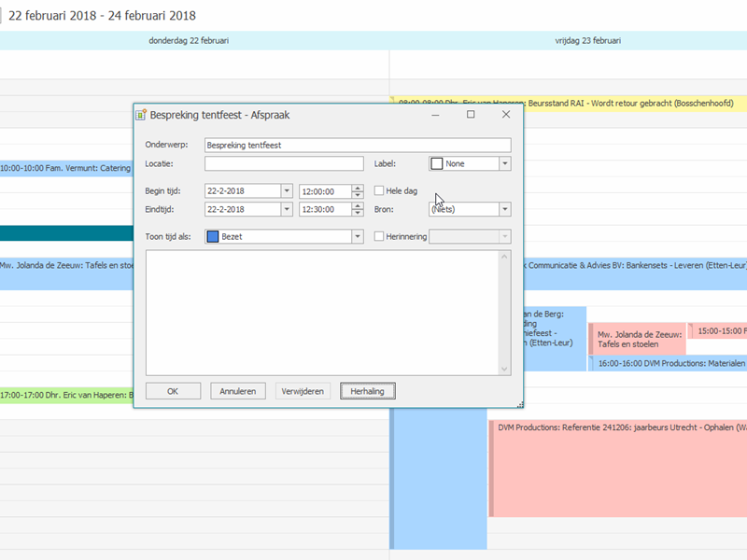Open the Label dropdown showing None
Screen dimensions: 747x560
pyautogui.click(x=505, y=163)
